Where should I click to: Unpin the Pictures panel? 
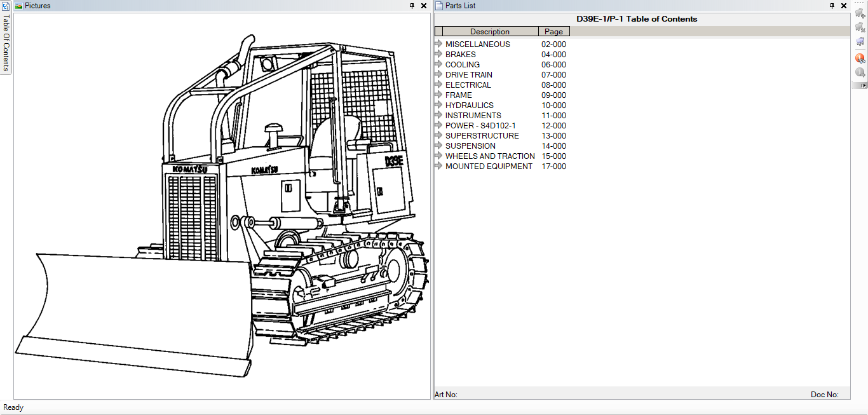(x=411, y=5)
